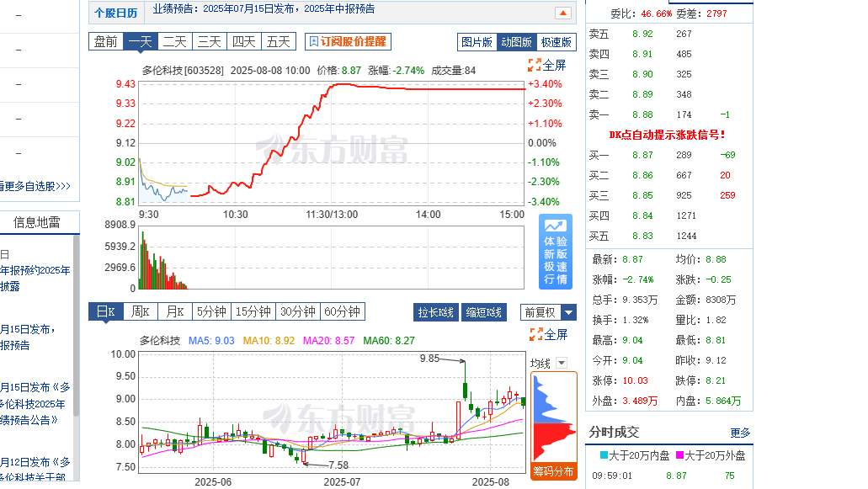Click the 总手 value 9.353万
This screenshot has width=868, height=489.
click(640, 300)
